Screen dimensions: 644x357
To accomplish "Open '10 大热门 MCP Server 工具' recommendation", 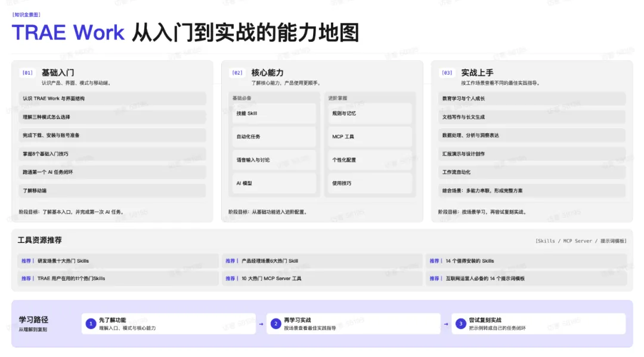I will pos(322,279).
